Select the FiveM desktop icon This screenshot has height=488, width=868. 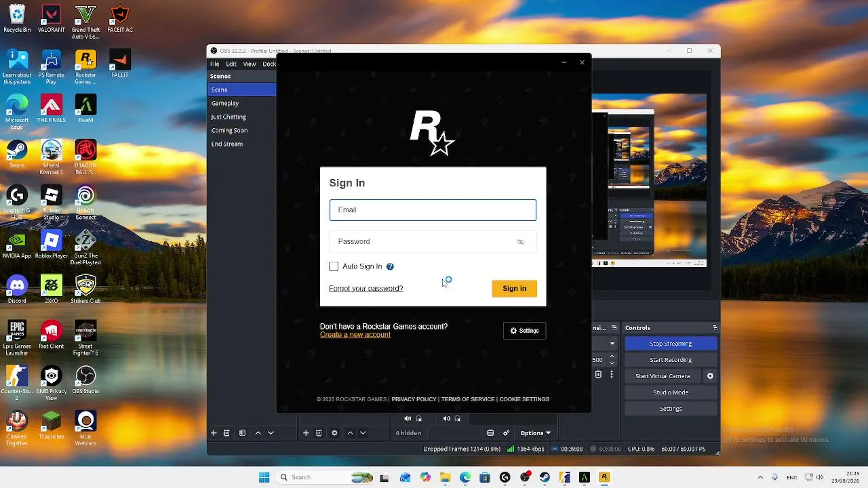[x=85, y=108]
